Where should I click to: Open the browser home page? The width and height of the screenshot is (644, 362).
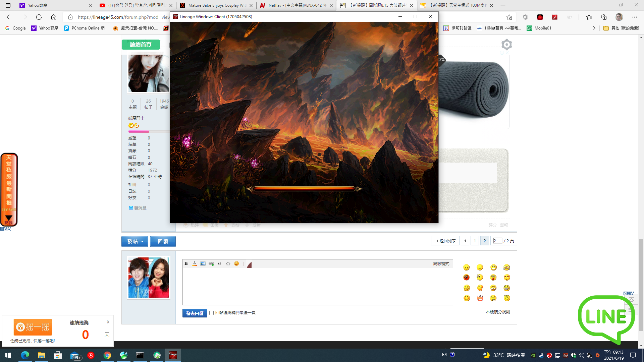[54, 17]
